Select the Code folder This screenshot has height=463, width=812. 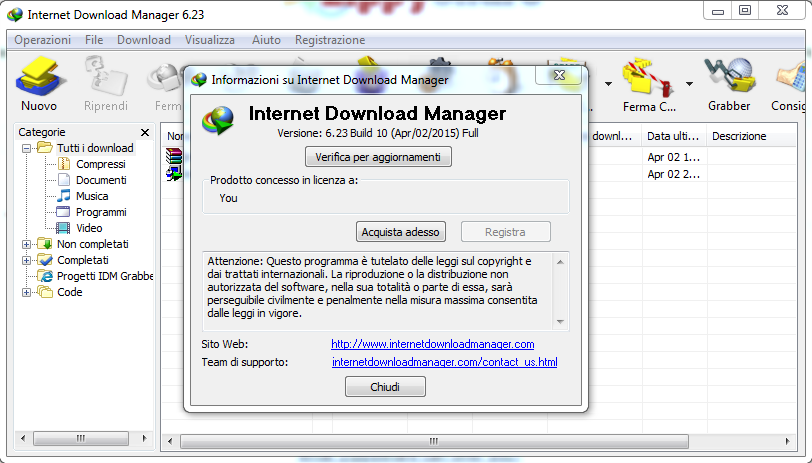(x=70, y=293)
